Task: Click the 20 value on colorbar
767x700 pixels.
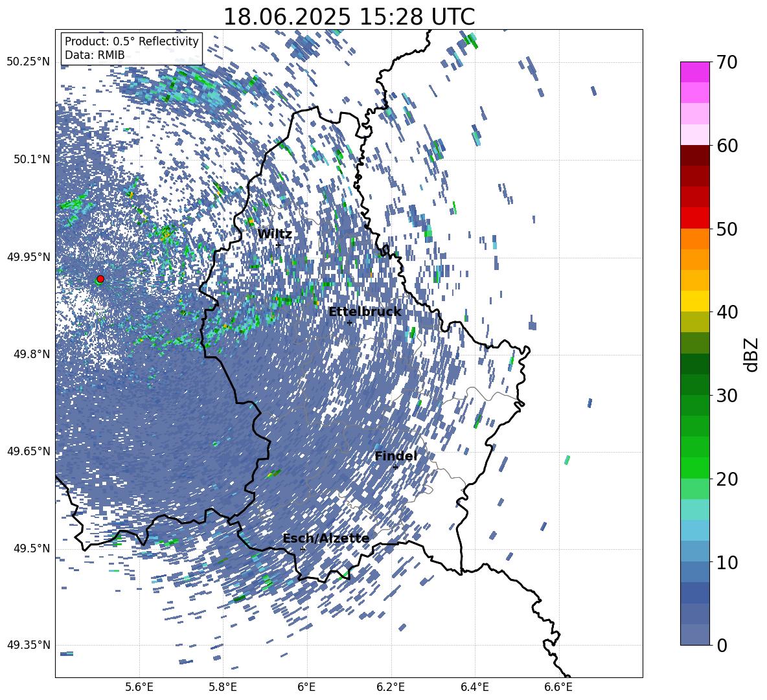Action: 726,479
